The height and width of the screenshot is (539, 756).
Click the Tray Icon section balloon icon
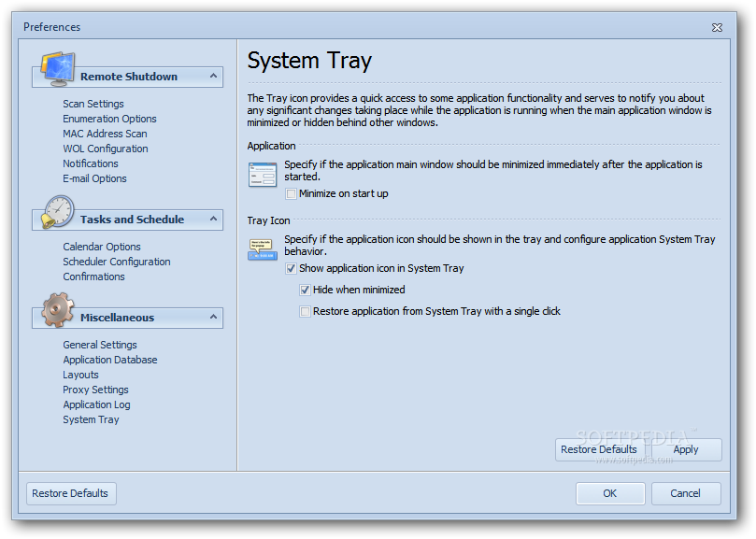(263, 249)
